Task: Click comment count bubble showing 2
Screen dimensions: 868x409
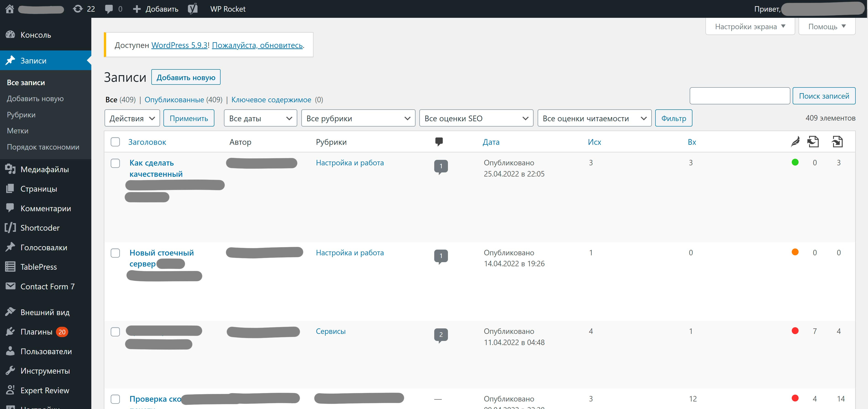Action: [x=441, y=335]
